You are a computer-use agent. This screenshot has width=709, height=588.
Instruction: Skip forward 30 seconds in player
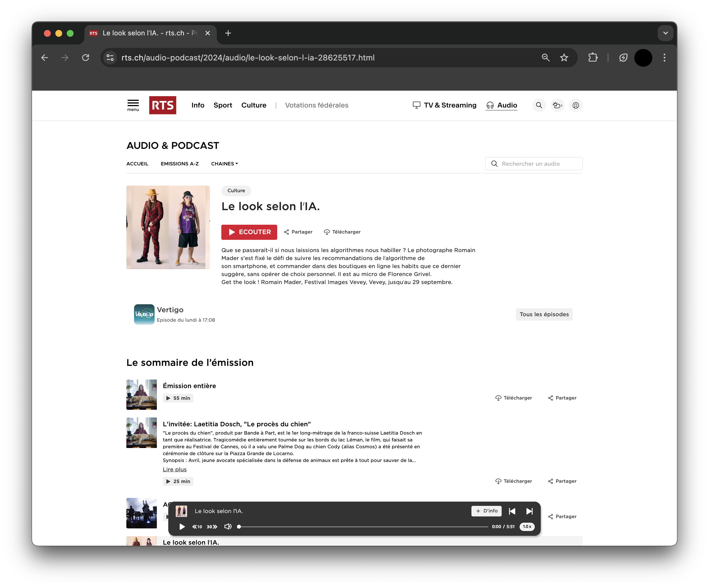click(x=212, y=527)
